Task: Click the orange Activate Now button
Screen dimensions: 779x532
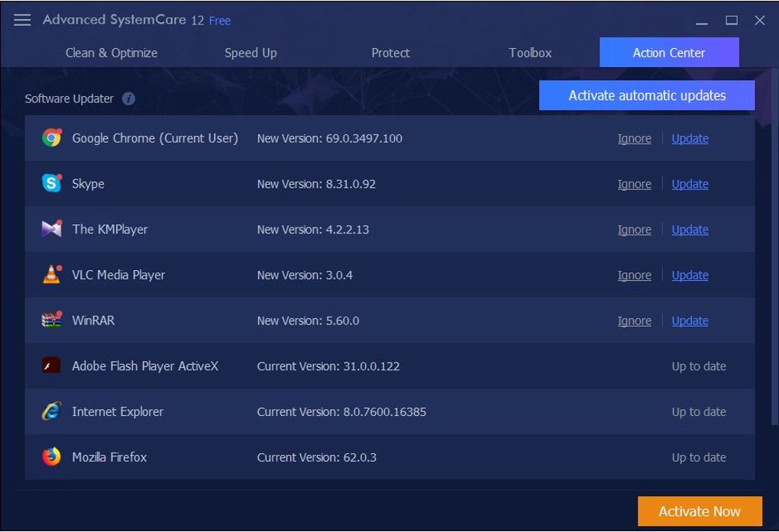Action: (x=700, y=511)
